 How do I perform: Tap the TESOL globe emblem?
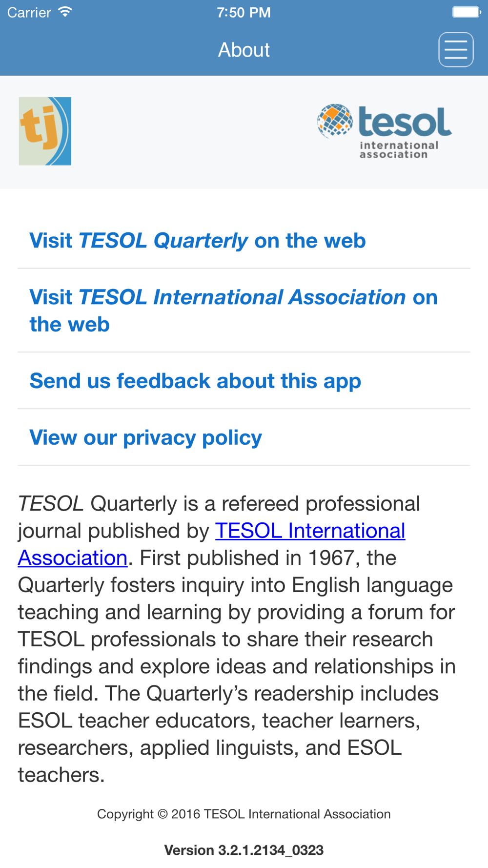[x=335, y=121]
